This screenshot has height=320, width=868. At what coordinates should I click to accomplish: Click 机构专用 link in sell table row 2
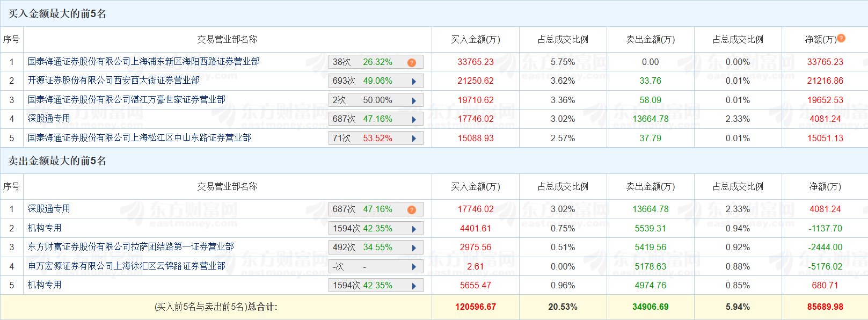click(45, 228)
